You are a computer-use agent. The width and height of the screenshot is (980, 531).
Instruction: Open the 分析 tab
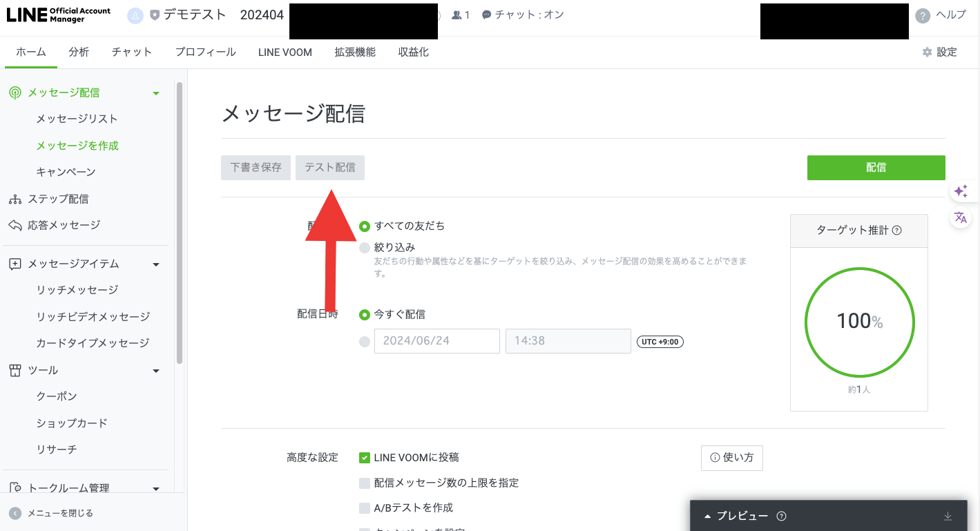click(79, 52)
